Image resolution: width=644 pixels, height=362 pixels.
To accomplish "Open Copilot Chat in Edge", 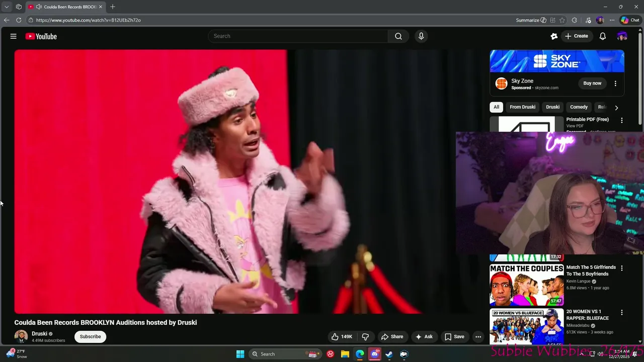I will (630, 20).
